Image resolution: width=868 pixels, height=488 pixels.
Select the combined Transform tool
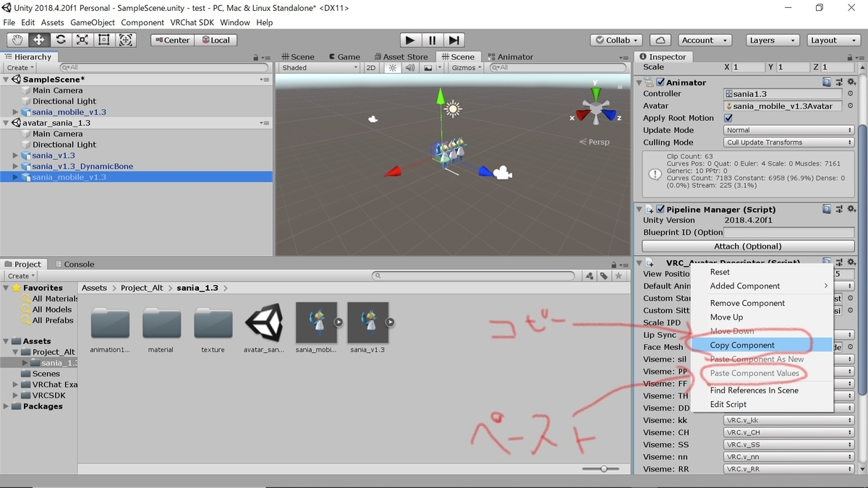[x=126, y=40]
